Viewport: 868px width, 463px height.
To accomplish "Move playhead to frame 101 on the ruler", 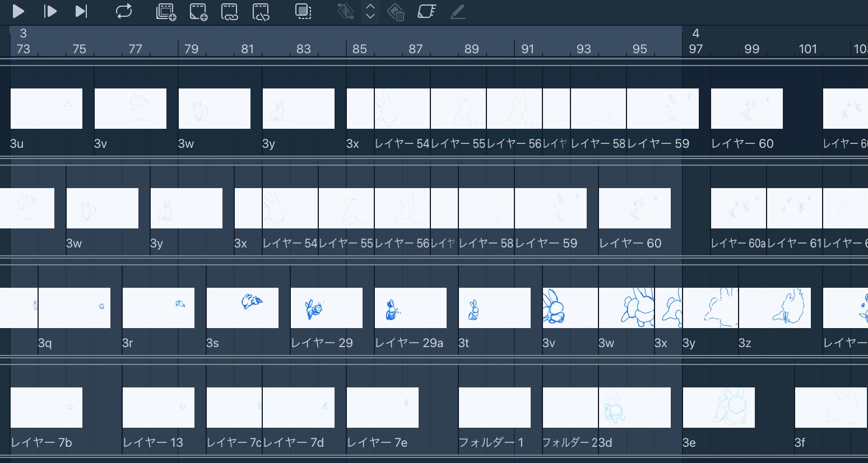I will point(808,49).
